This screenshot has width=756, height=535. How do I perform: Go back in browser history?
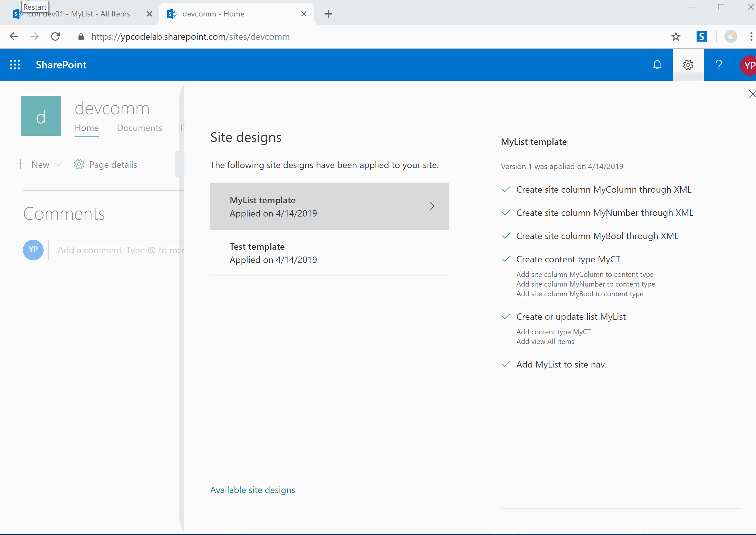14,36
